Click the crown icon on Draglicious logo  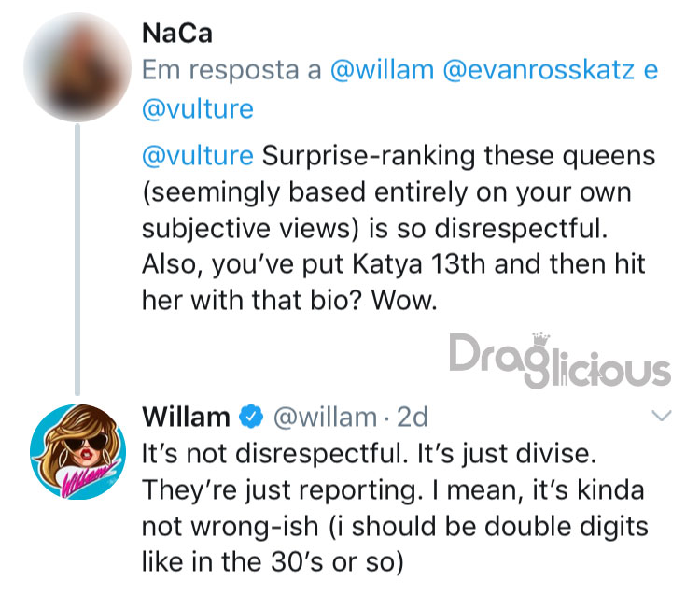click(x=540, y=339)
